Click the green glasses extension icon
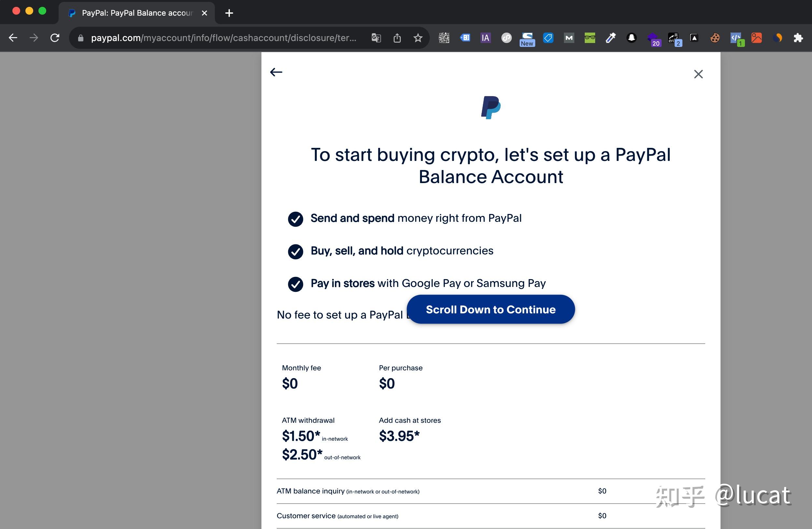Viewport: 812px width, 529px height. tap(590, 38)
